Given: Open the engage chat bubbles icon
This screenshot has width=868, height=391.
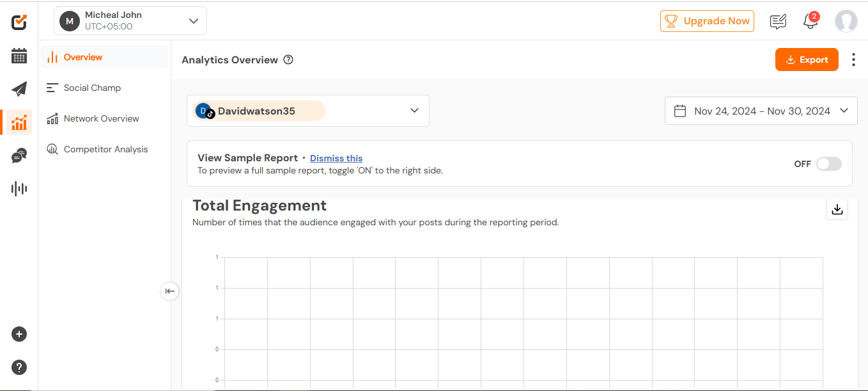Looking at the screenshot, I should click(x=19, y=156).
